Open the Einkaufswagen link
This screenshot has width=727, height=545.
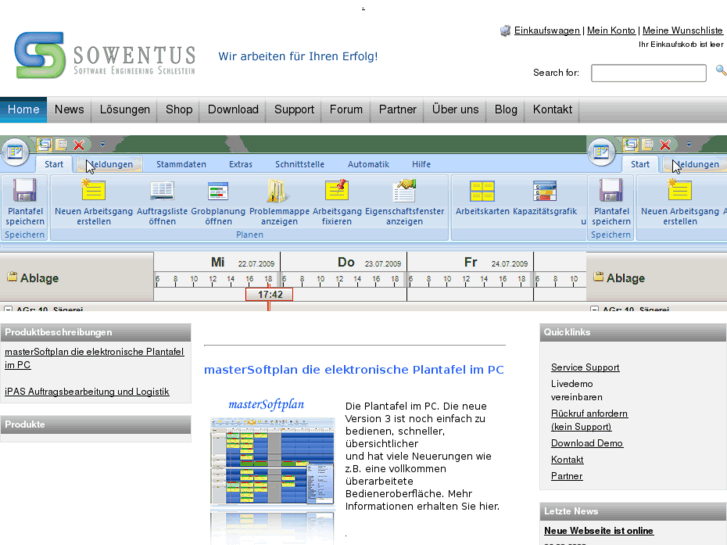(547, 31)
